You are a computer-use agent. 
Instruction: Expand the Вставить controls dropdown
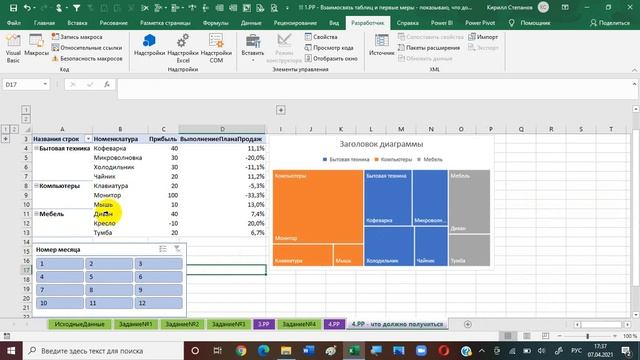pyautogui.click(x=253, y=60)
